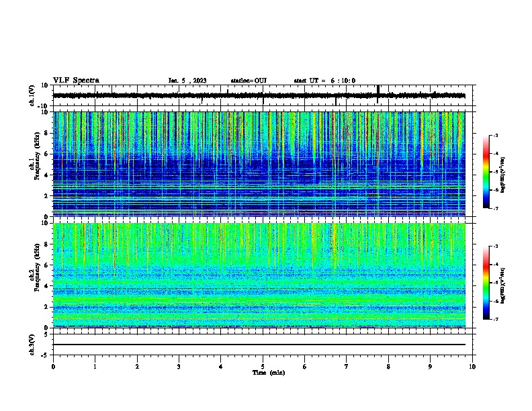
Task: Click the ch.2 colorbar "log(PSD)" unit label
Action: point(502,285)
